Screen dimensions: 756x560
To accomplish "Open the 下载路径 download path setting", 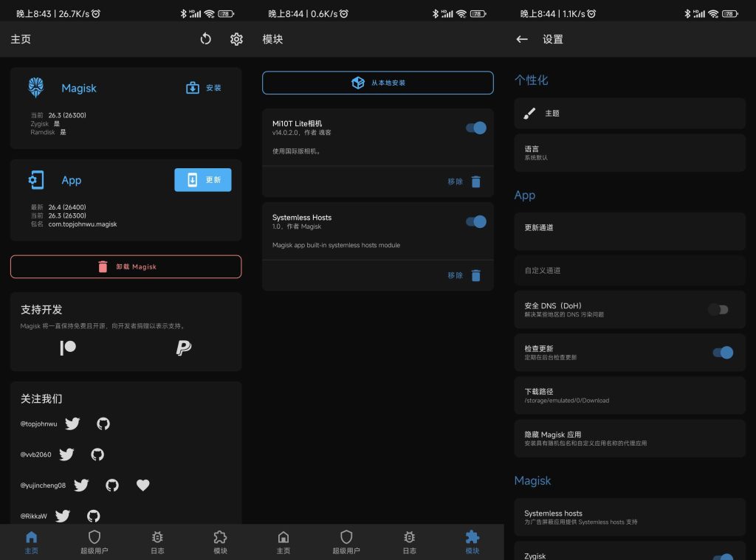I will tap(629, 395).
